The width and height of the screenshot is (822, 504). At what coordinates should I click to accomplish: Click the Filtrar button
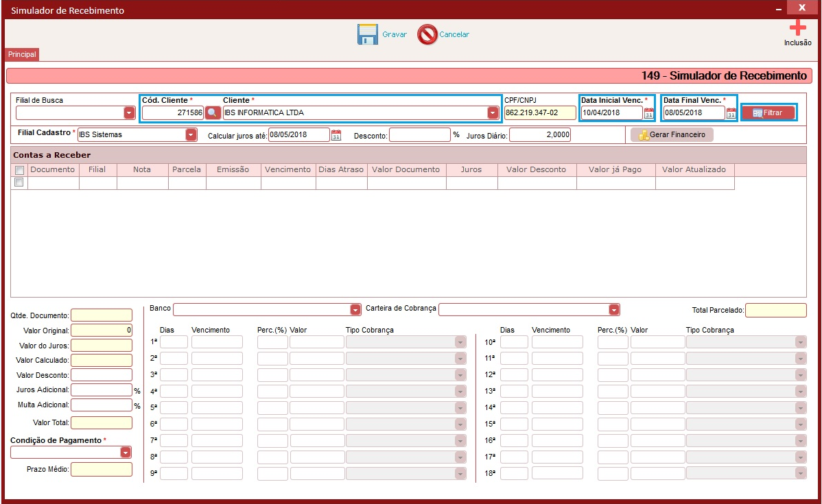point(768,112)
